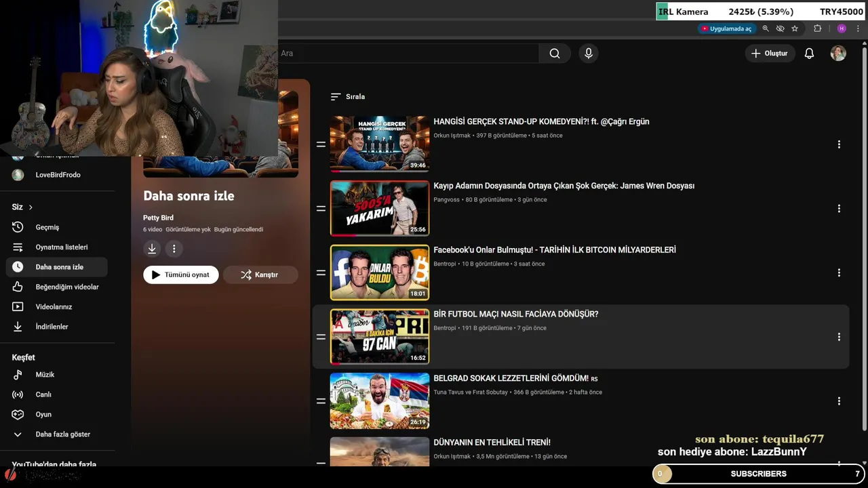The height and width of the screenshot is (488, 868).
Task: Open options menu for BELGRAD SOKAK LEZZETLERİNİ video
Action: click(839, 401)
